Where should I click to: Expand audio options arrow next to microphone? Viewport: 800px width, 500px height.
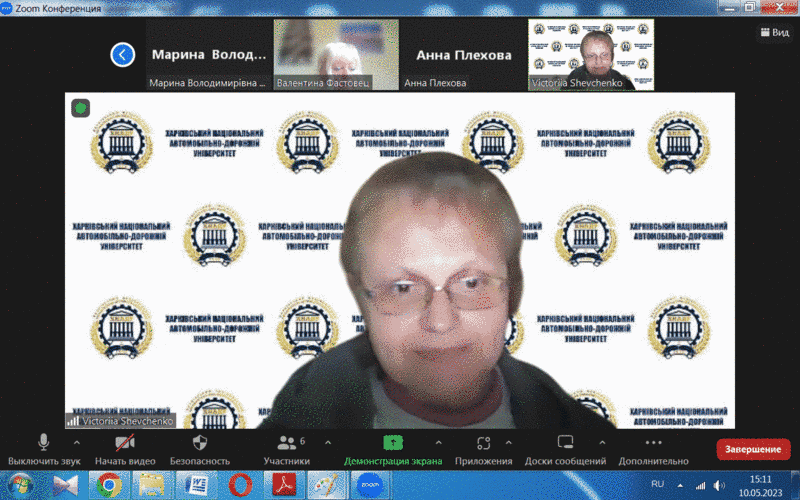pos(77,443)
